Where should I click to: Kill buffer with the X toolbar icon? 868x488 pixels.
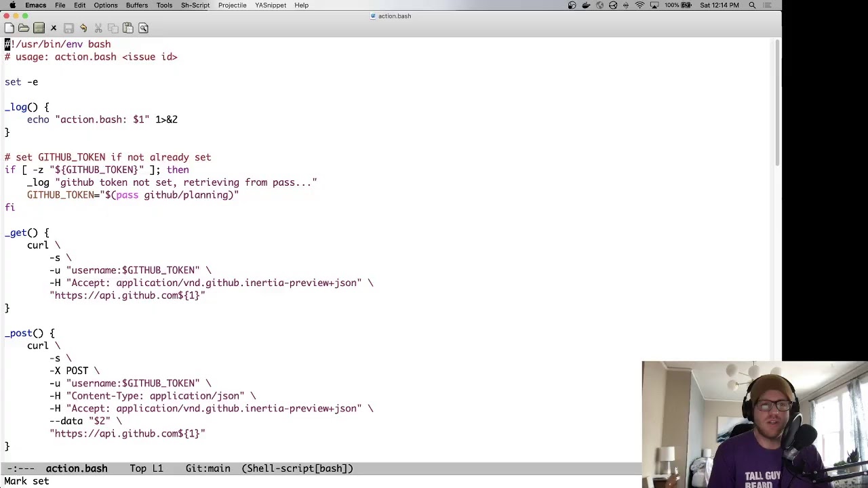[54, 28]
